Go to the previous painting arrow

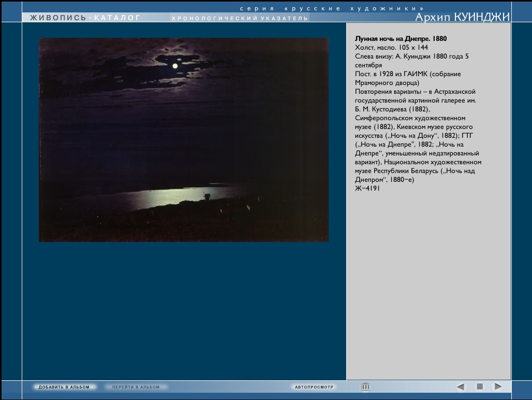coord(461,387)
